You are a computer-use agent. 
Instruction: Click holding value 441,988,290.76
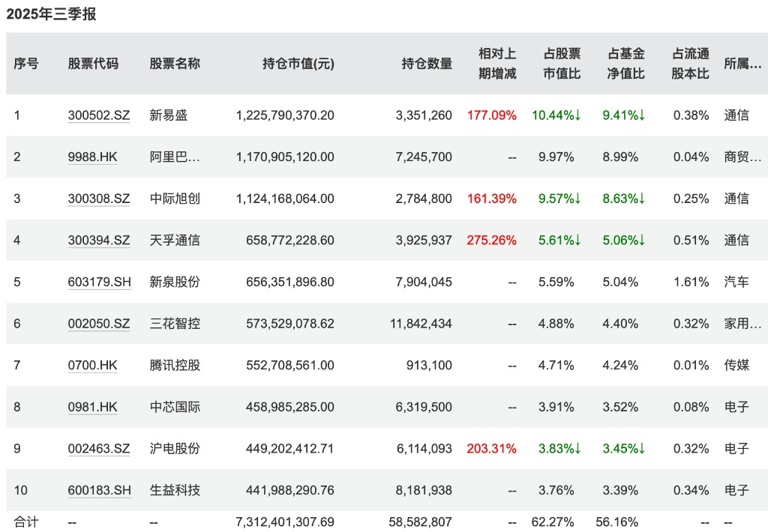click(x=290, y=490)
